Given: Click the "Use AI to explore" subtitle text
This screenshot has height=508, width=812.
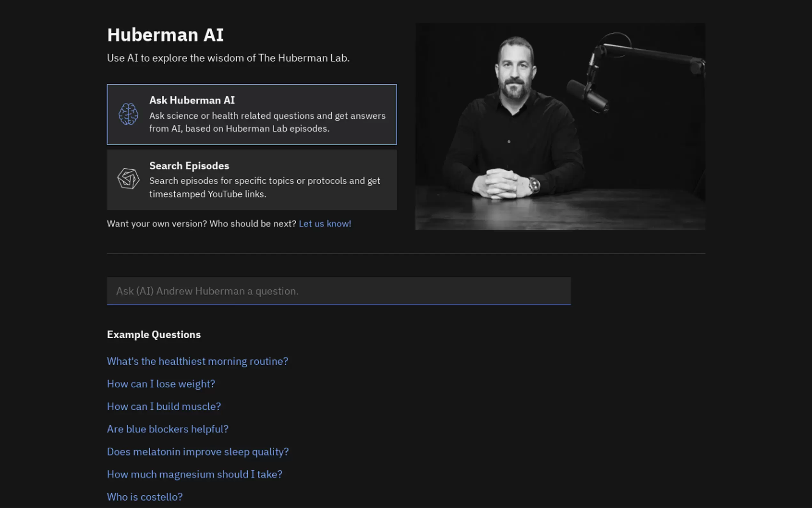Looking at the screenshot, I should click(228, 58).
